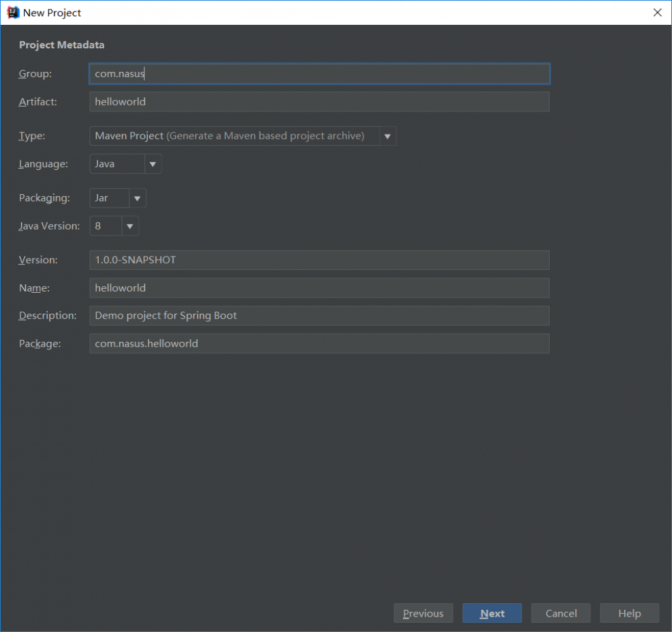Click the Package field com.nasus.helloworld

tap(319, 344)
